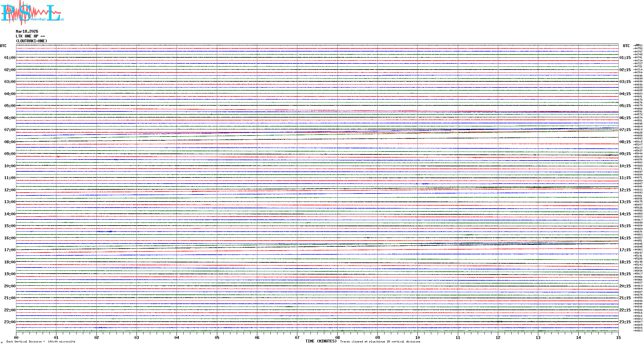Click minute tick 10 on bottom axis
This screenshot has height=346, width=644.
[x=417, y=337]
